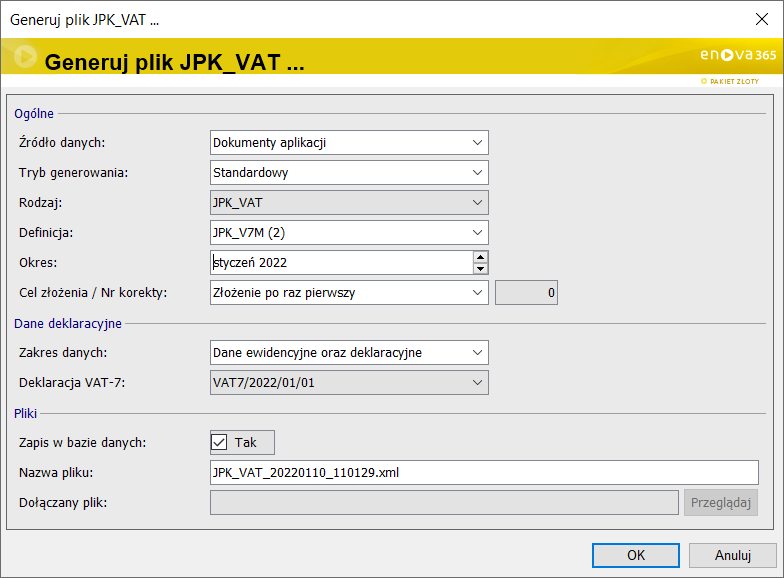This screenshot has height=578, width=784.
Task: Click the Nr korekty number field
Action: pos(527,293)
